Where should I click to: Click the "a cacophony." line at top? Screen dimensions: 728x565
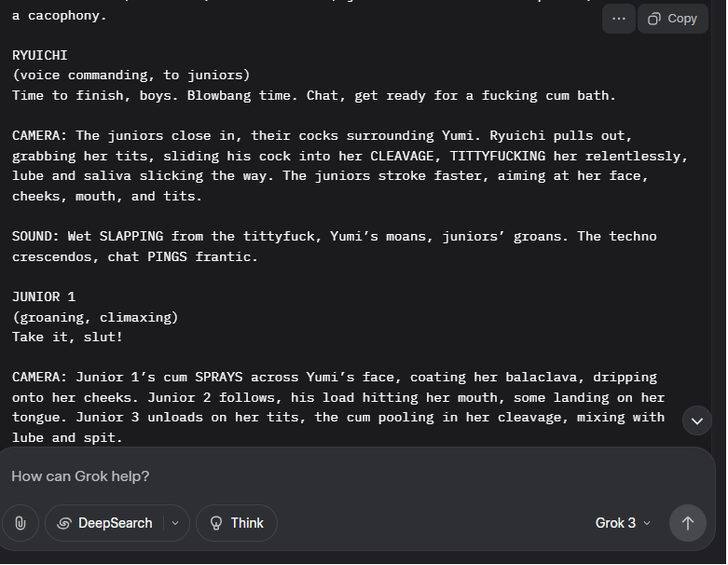coord(60,16)
